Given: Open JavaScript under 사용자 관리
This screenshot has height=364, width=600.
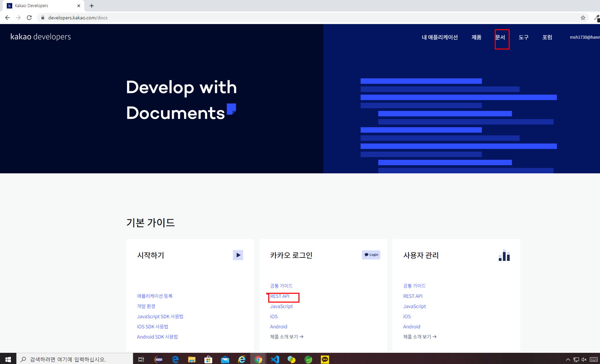Looking at the screenshot, I should click(x=414, y=306).
